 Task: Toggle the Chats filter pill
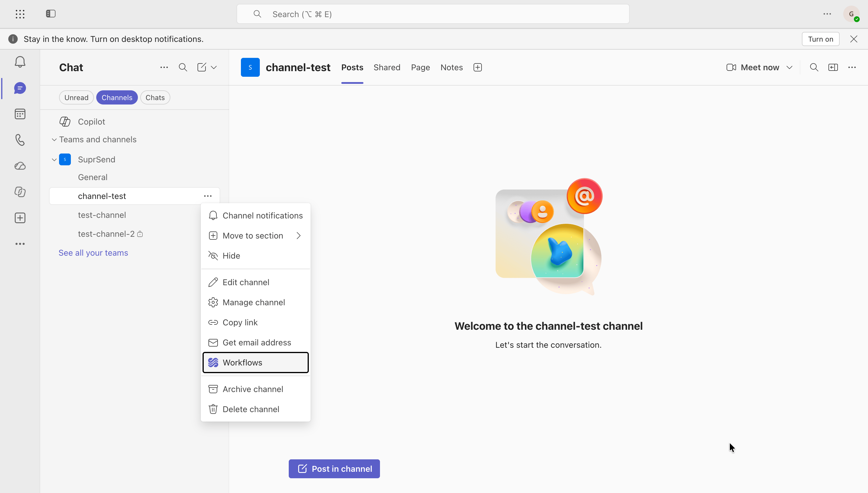[x=155, y=97]
